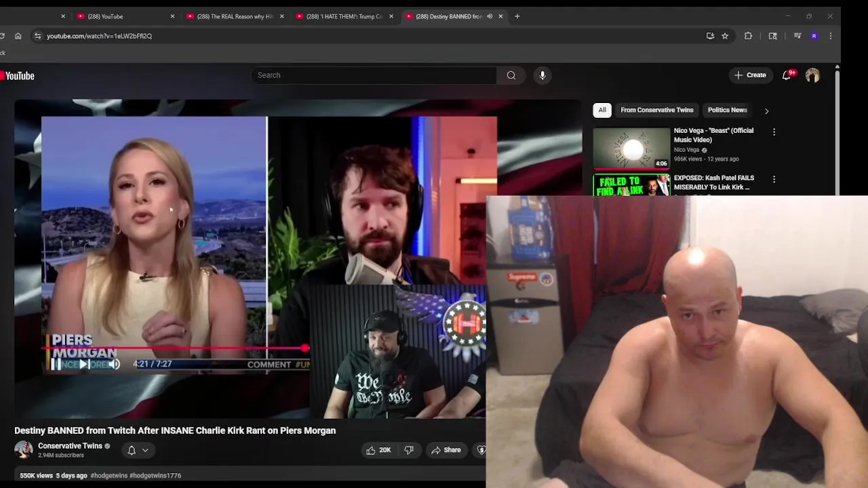Click the search magnifier button

(511, 75)
